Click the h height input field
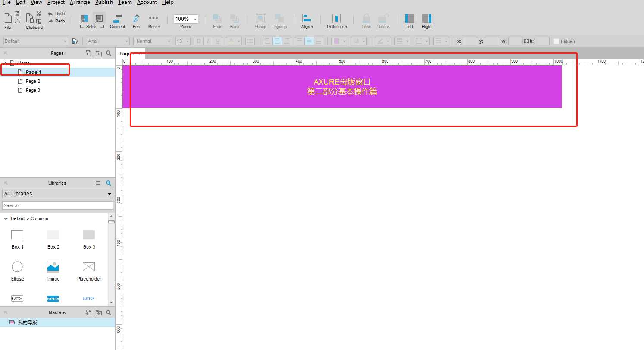Screen dimensions: 644x350 click(542, 41)
